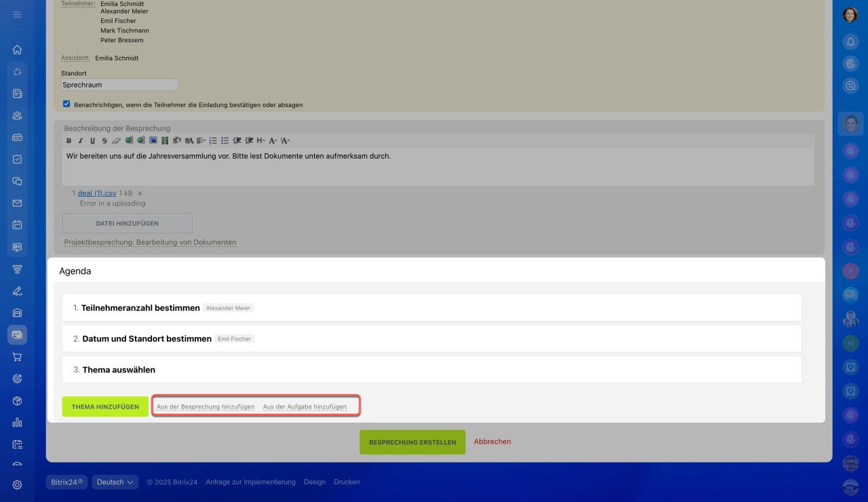Open the Settings gear in the sidebar
The image size is (868, 502).
(17, 484)
